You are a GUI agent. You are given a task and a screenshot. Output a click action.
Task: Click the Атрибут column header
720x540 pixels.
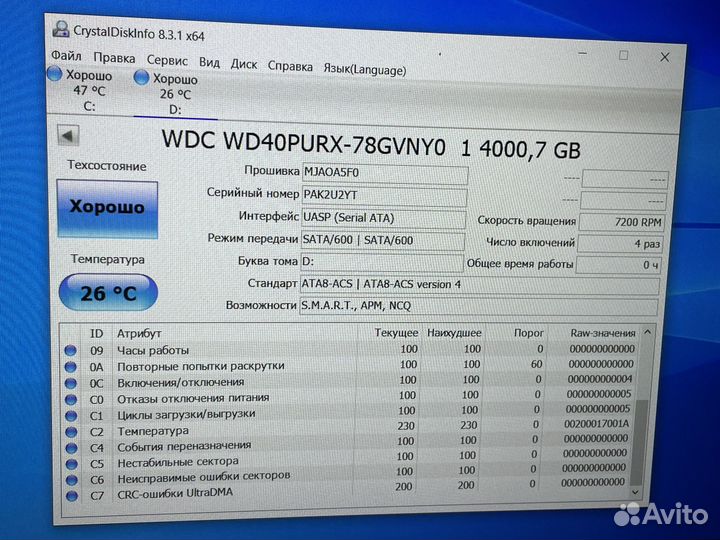pos(139,333)
